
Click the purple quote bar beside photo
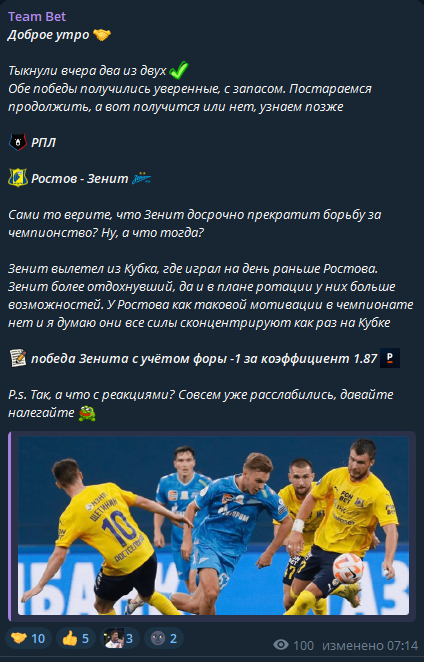click(x=9, y=526)
